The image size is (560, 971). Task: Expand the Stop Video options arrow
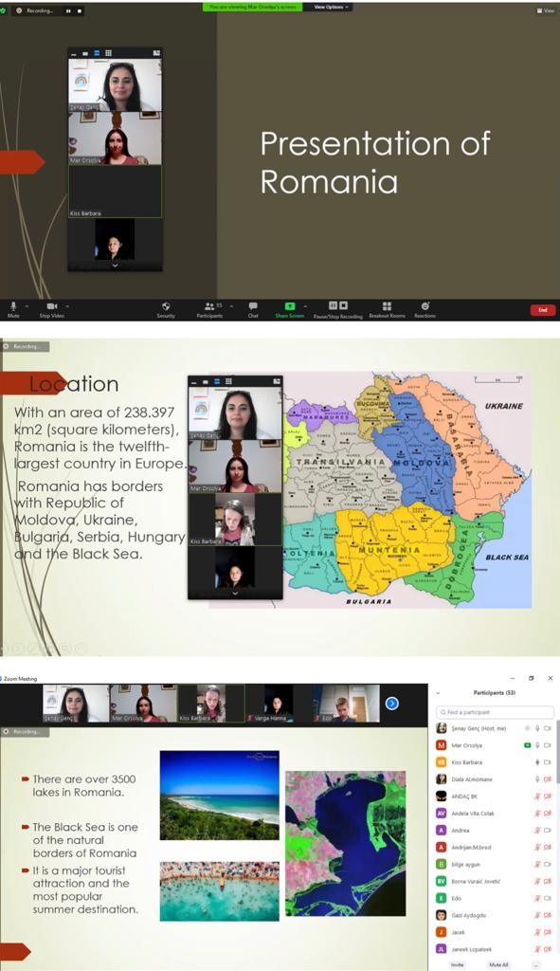tap(67, 306)
